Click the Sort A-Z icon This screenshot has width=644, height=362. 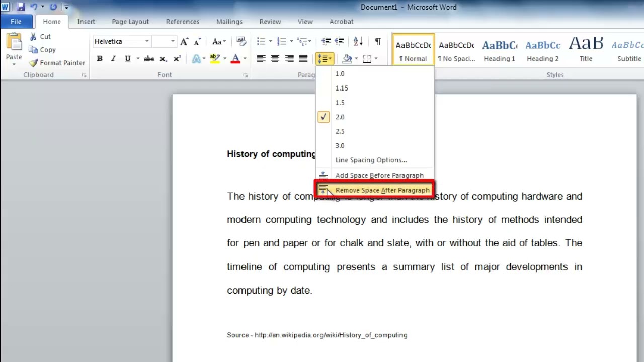(x=358, y=41)
